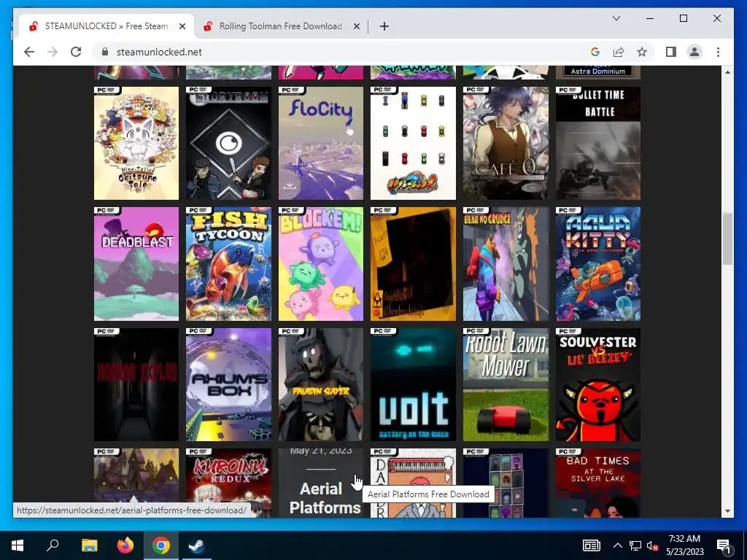Click the scrollbar down arrow
The height and width of the screenshot is (560, 747).
click(727, 511)
